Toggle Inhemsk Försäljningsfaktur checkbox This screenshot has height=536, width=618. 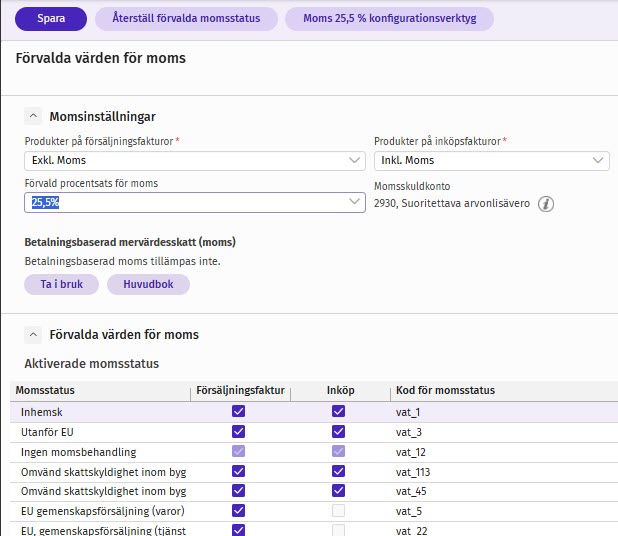click(238, 411)
